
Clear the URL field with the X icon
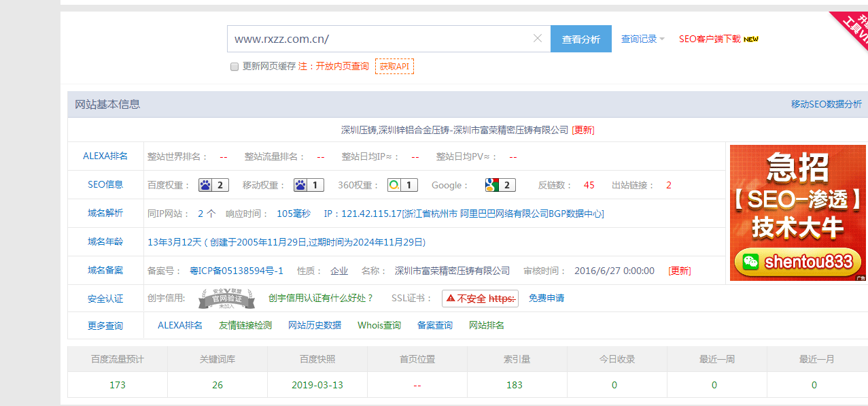[538, 39]
